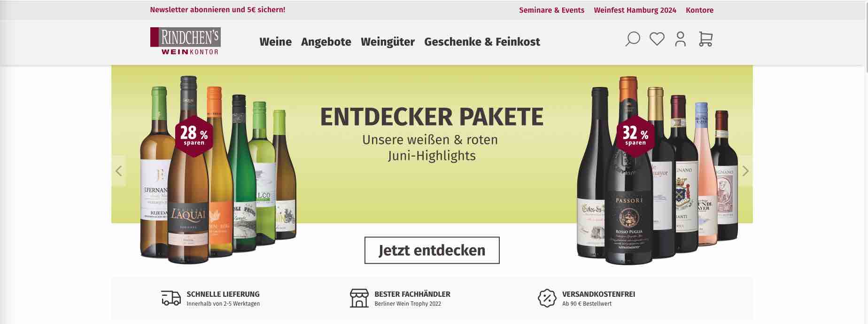
Task: Visit the Kontore page link
Action: coord(699,10)
